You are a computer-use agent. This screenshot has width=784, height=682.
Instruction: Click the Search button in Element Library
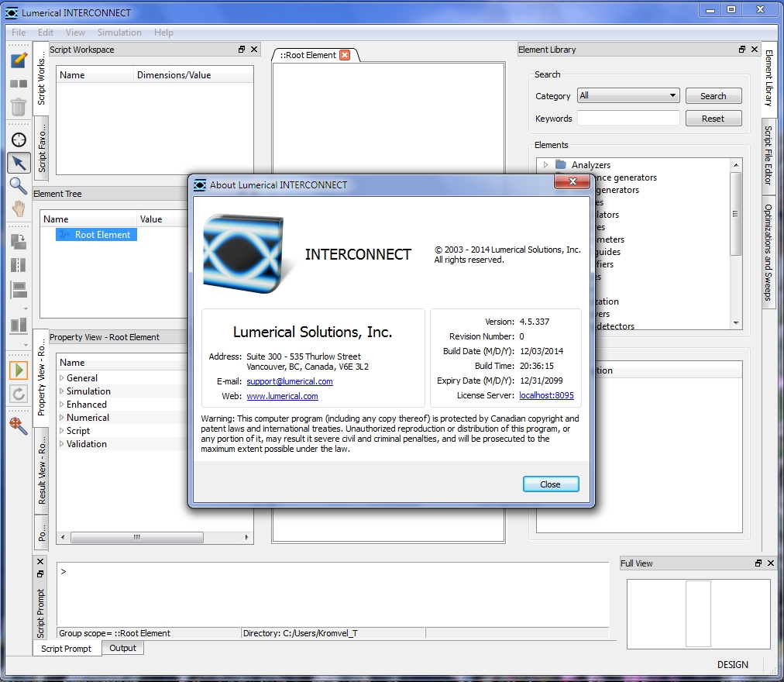(x=713, y=95)
